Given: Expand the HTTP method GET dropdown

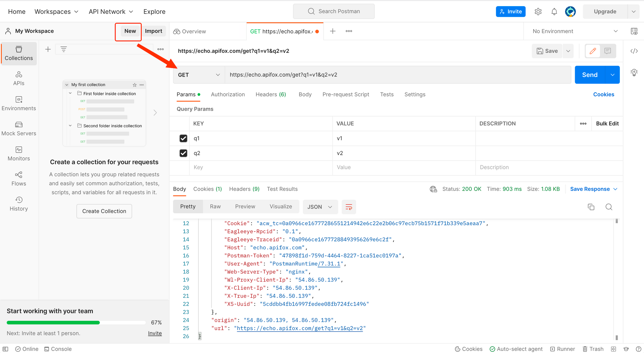Looking at the screenshot, I should 198,75.
